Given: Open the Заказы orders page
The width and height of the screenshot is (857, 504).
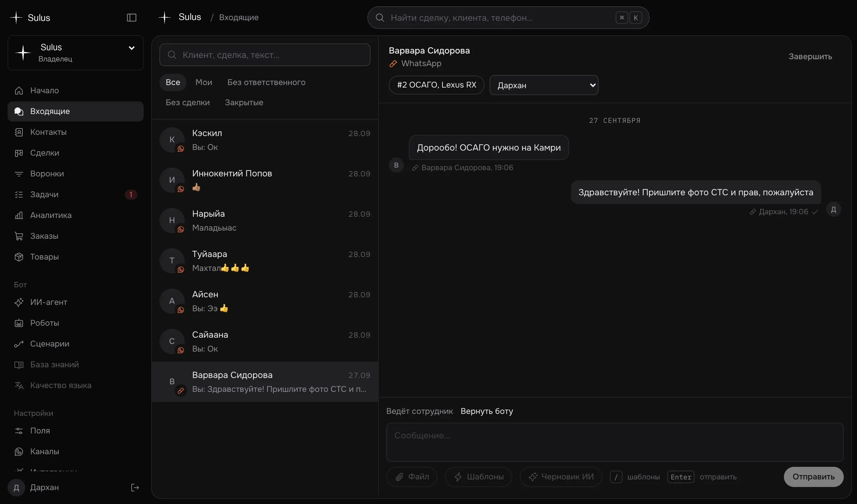Looking at the screenshot, I should (75, 236).
